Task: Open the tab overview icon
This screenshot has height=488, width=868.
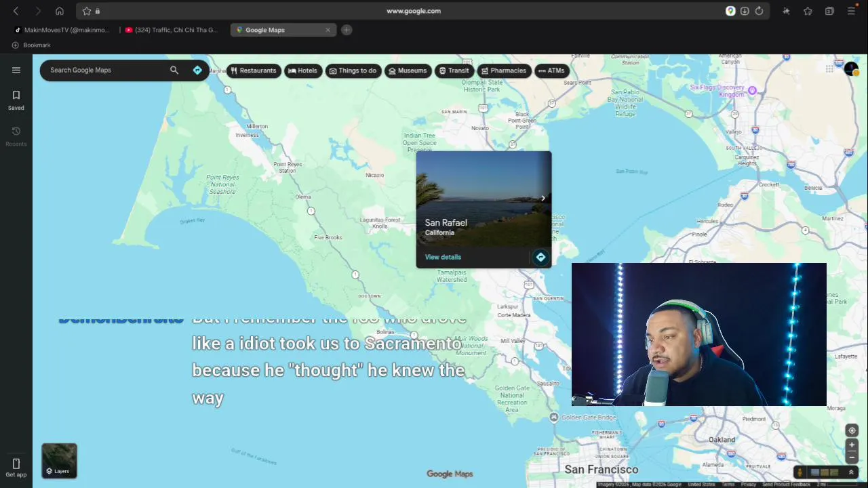Action: 829,11
